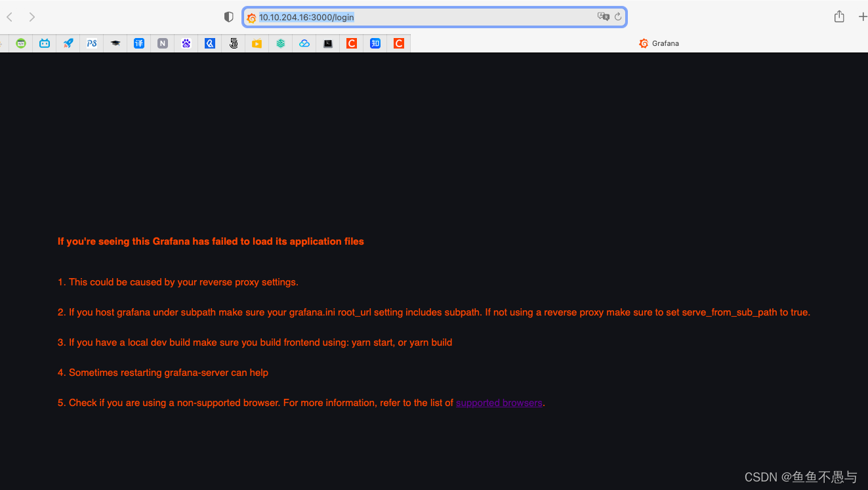The height and width of the screenshot is (490, 868).
Task: Open the blue Q search bookmark
Action: coord(210,43)
